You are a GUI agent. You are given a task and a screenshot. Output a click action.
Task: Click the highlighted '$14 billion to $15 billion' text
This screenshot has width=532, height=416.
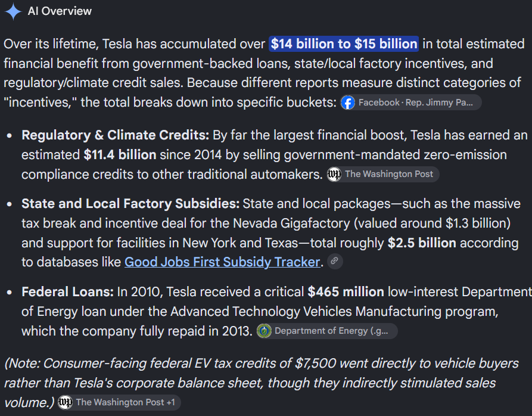(x=344, y=44)
